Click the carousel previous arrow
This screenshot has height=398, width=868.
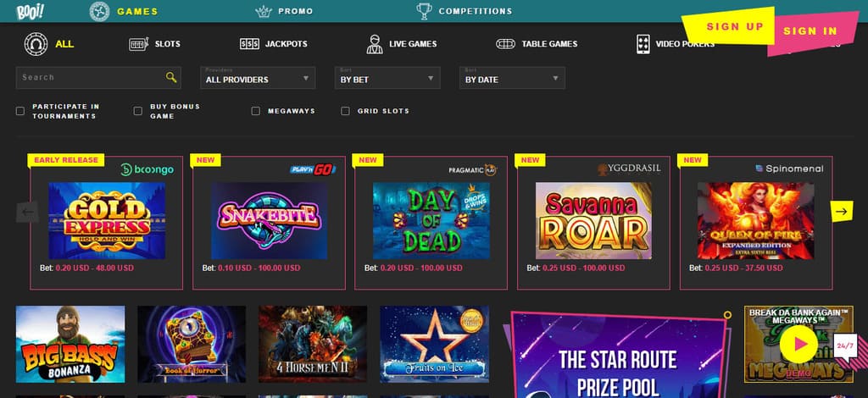(x=27, y=212)
